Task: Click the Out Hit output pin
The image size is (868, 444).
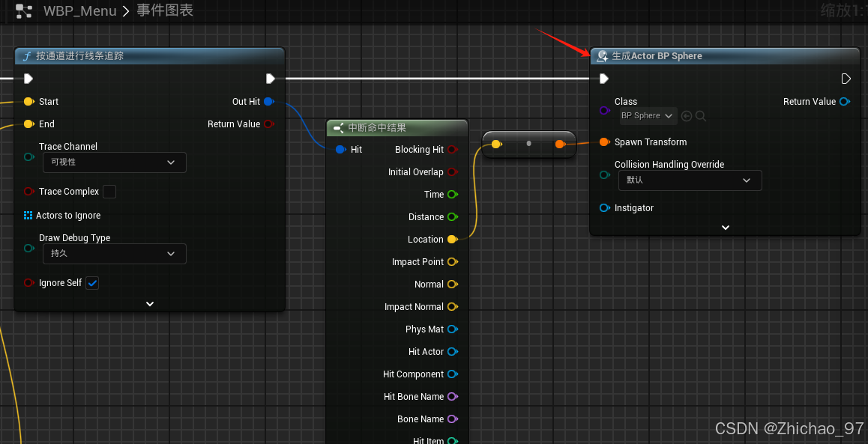Action: (269, 102)
